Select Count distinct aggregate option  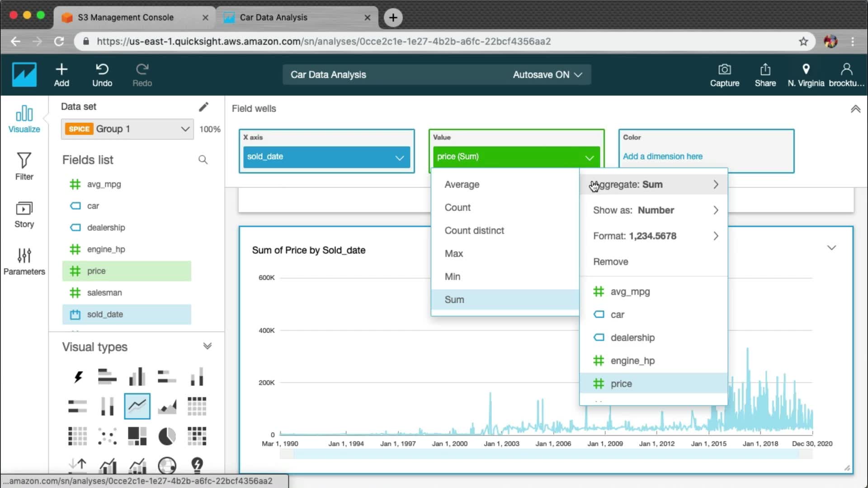coord(474,230)
